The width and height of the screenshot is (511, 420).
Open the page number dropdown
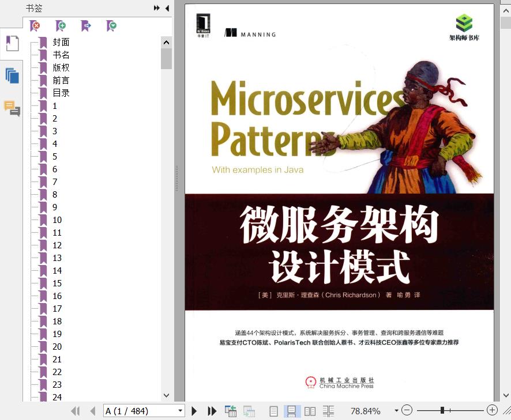180,411
